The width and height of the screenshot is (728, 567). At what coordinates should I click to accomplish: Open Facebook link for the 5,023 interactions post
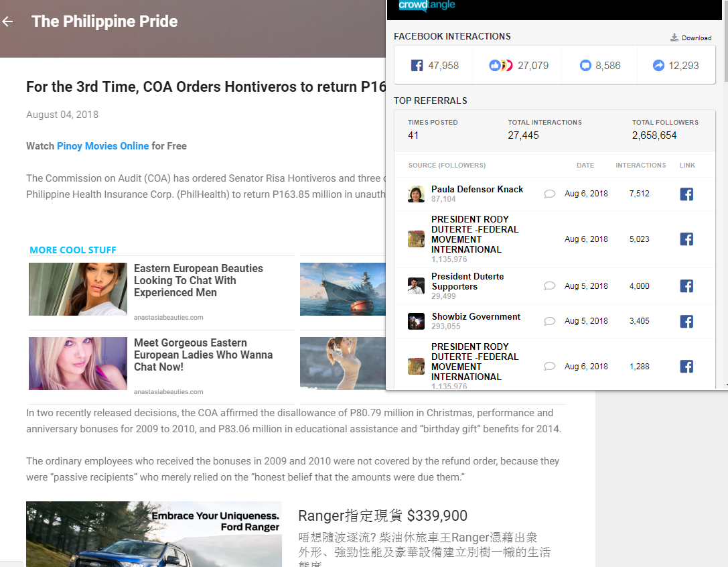(x=686, y=239)
